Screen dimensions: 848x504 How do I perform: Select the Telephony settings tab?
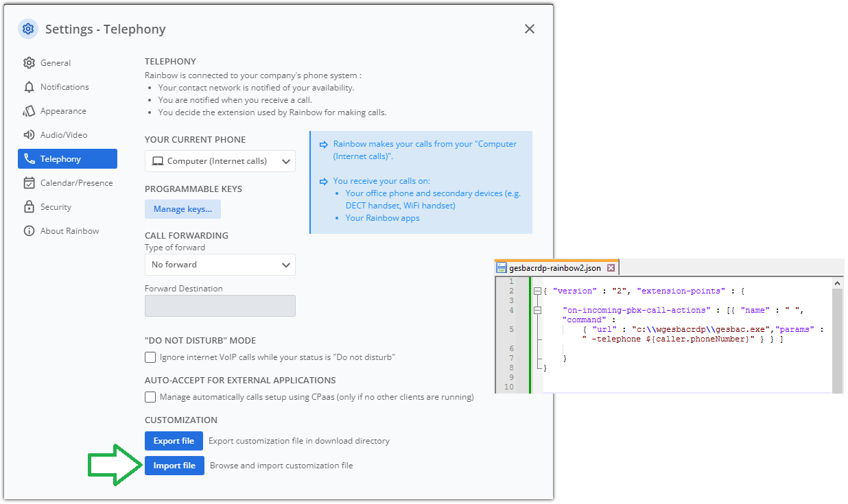point(67,159)
